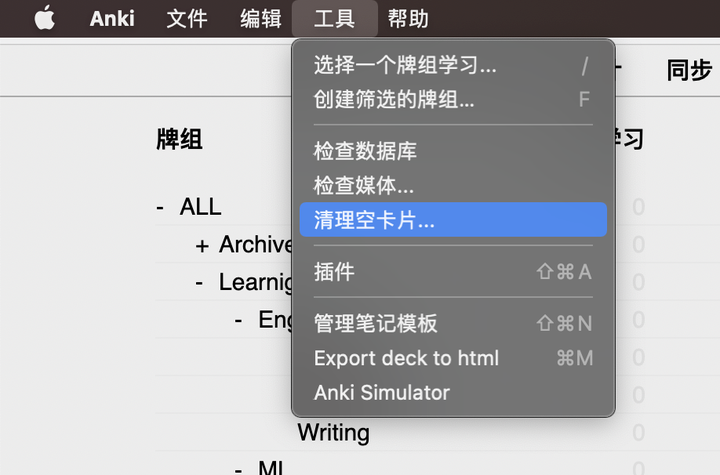Select 选择一个牌组学习 menu entry
The image size is (720, 475).
pyautogui.click(x=405, y=67)
